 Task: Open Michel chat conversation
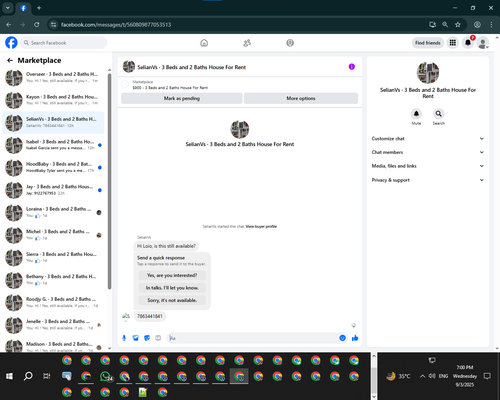tap(53, 235)
